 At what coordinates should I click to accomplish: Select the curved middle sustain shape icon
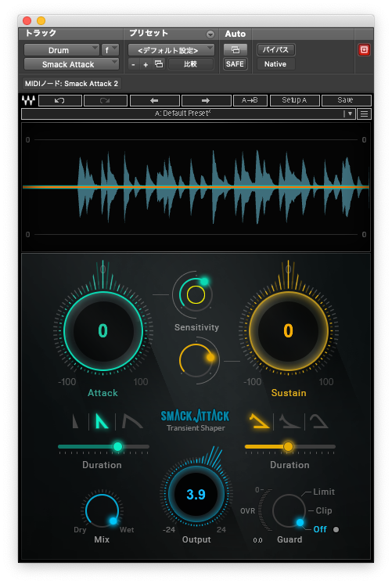[x=290, y=421]
